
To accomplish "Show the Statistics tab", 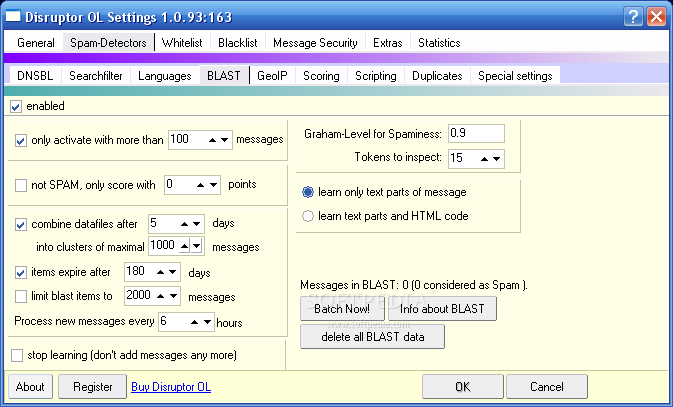I will 439,43.
